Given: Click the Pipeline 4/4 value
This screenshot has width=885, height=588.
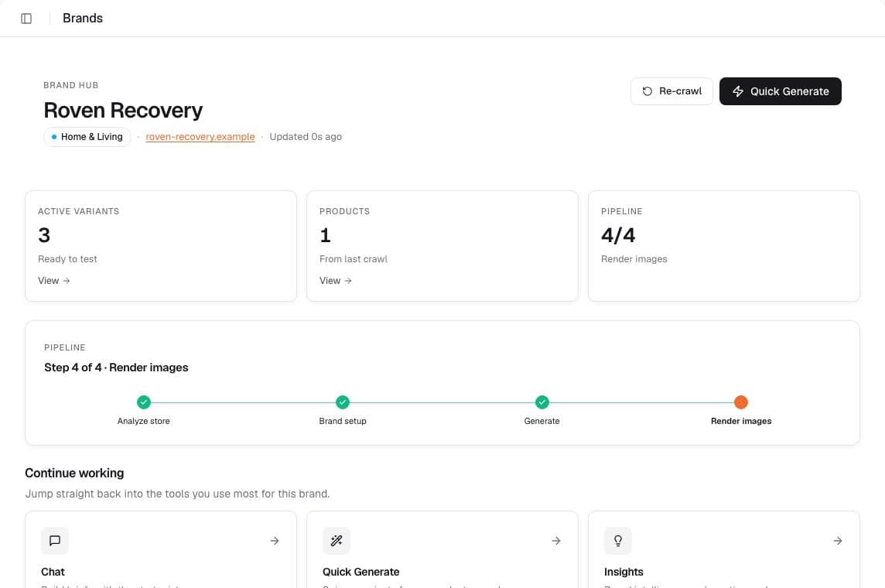Looking at the screenshot, I should (x=618, y=235).
